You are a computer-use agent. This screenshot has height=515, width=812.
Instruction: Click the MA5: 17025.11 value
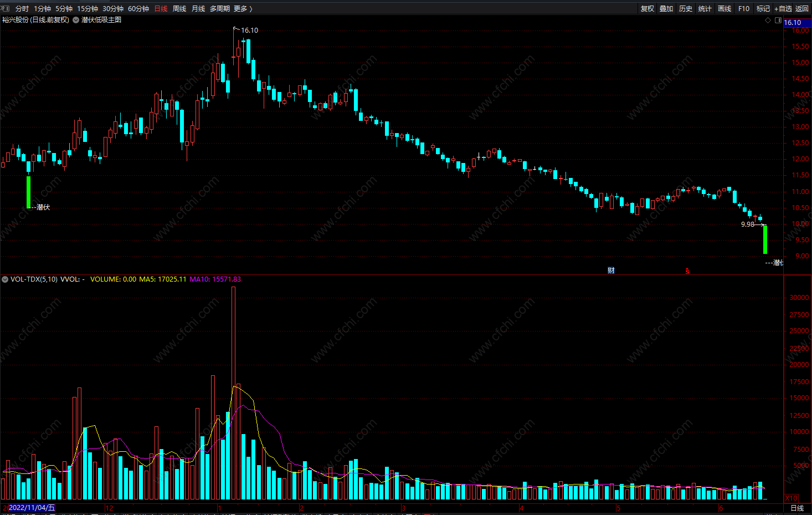tap(162, 279)
